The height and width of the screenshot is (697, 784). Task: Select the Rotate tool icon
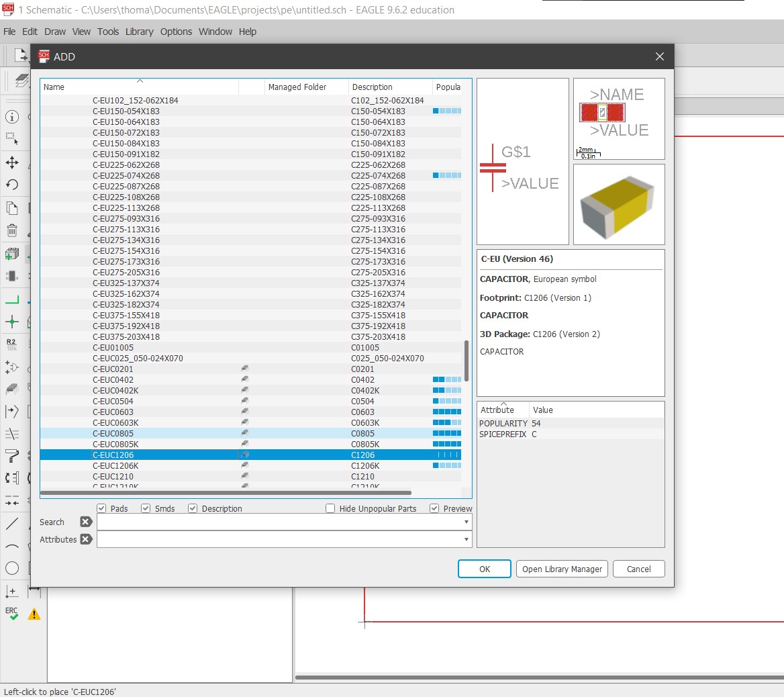pyautogui.click(x=12, y=185)
